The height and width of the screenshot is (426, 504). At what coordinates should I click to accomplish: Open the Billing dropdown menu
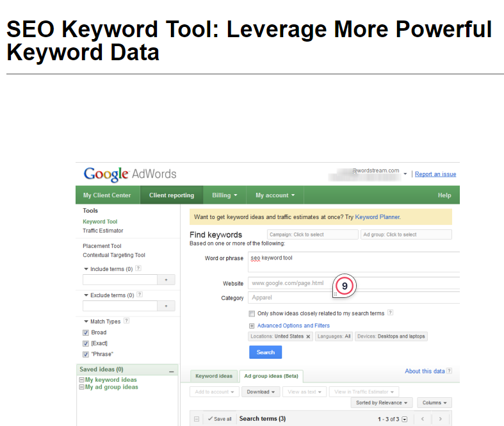coord(224,195)
